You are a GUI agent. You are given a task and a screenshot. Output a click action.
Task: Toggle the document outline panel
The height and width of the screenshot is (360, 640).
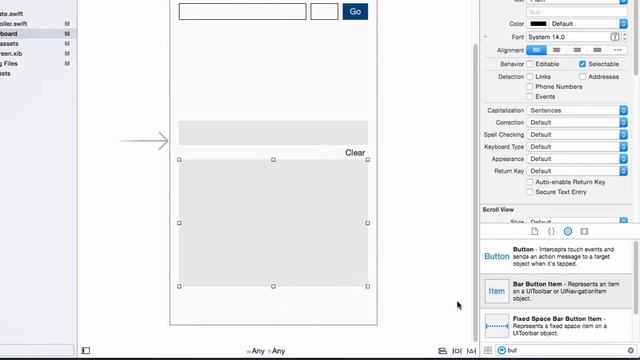(x=86, y=351)
